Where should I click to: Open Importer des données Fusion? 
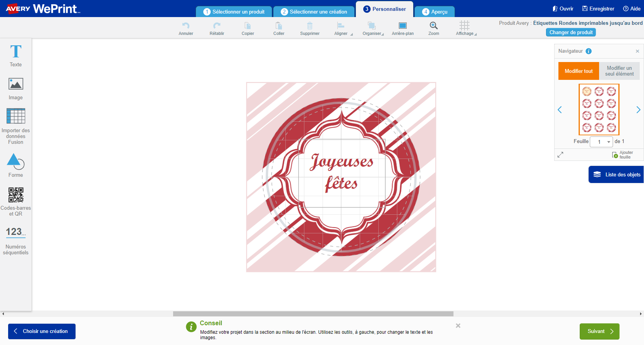[x=15, y=126]
